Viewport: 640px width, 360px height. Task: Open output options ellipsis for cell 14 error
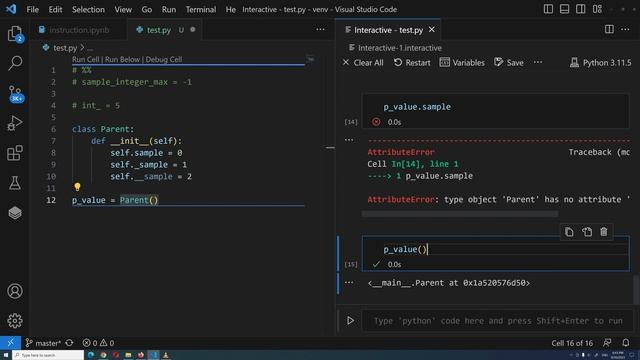pyautogui.click(x=349, y=140)
